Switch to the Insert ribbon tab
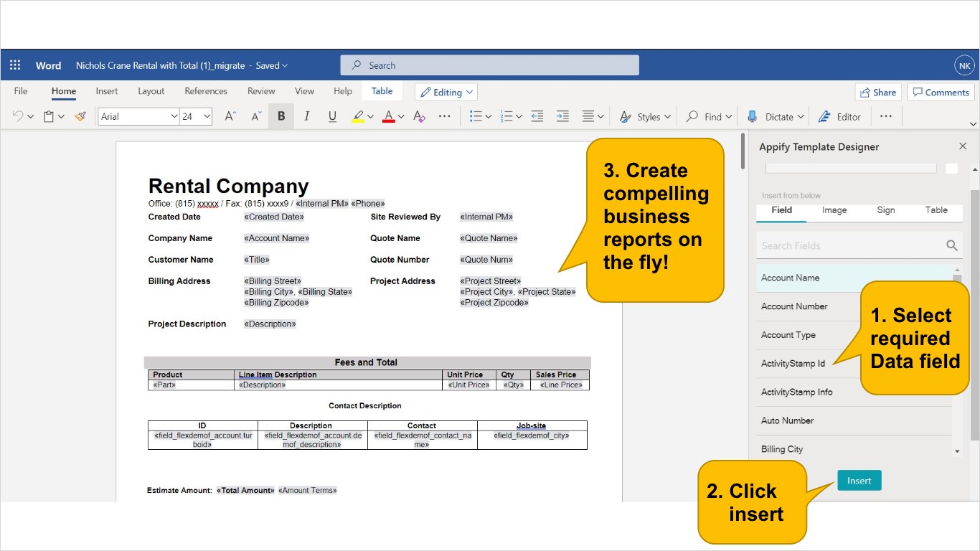980x551 pixels. click(107, 91)
